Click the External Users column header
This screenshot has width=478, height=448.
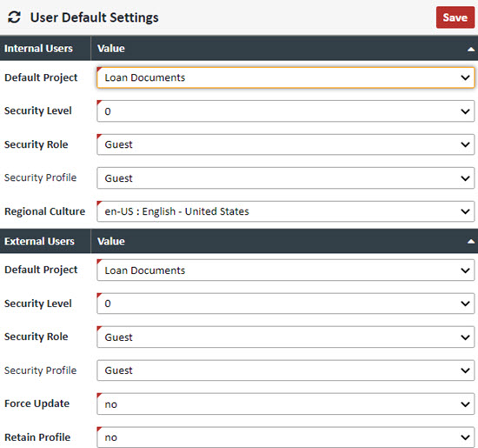tap(39, 241)
